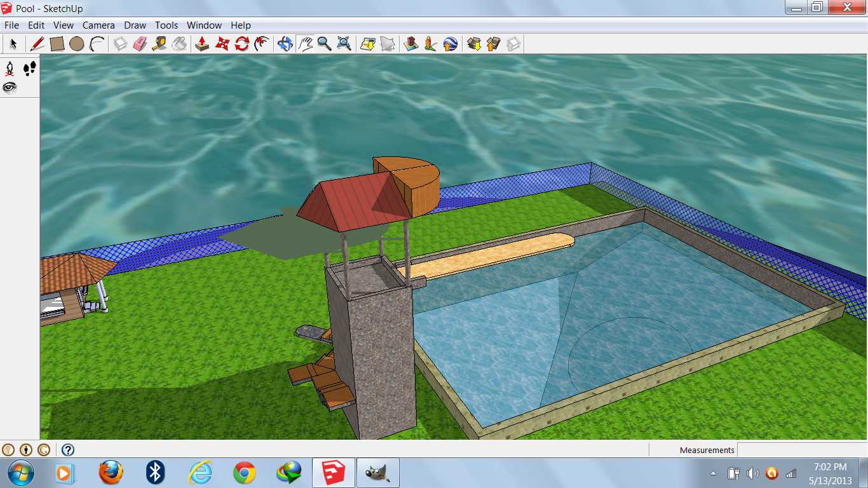Activate the Zoom magnifier tool

click(x=325, y=44)
